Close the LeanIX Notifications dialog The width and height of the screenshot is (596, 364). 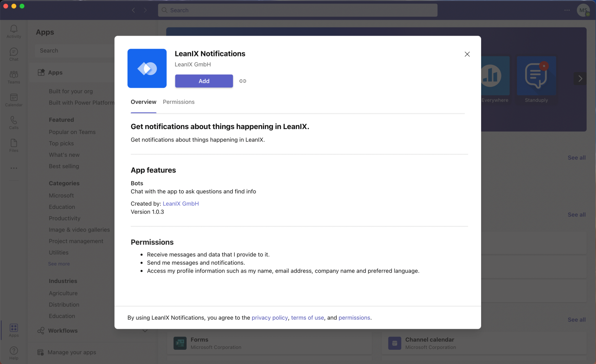pos(467,54)
